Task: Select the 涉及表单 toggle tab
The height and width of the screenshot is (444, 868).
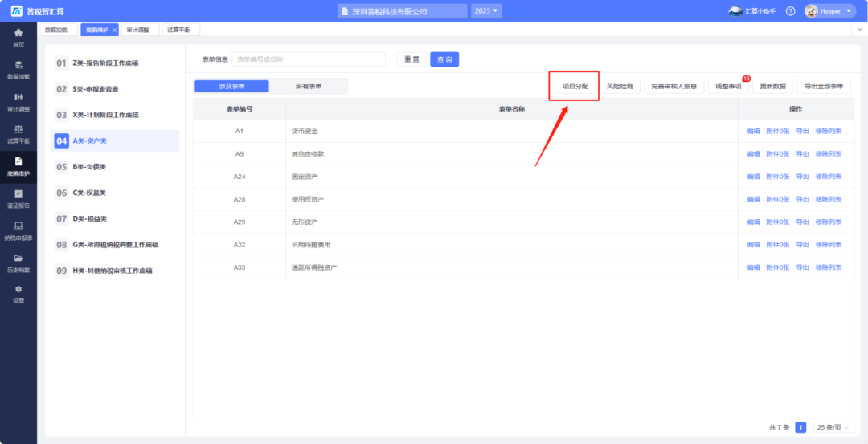Action: click(x=231, y=86)
